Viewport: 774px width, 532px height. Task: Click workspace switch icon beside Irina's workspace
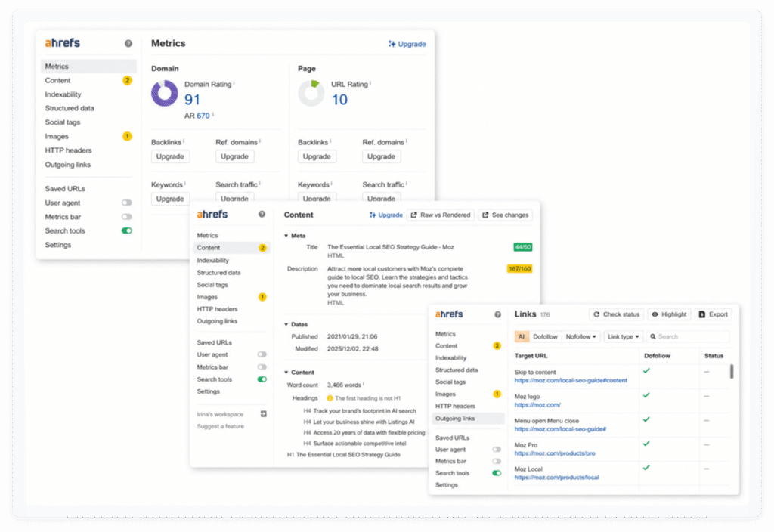click(x=264, y=414)
